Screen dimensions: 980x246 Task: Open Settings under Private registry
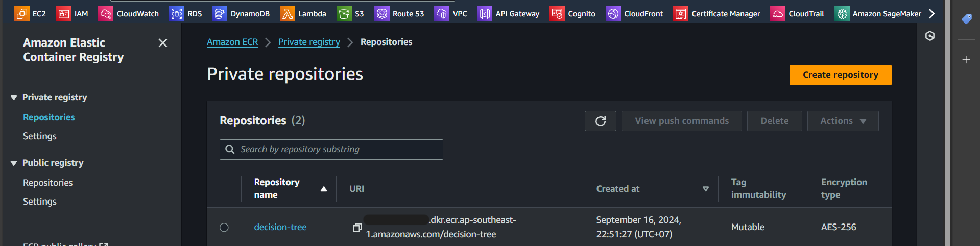40,136
